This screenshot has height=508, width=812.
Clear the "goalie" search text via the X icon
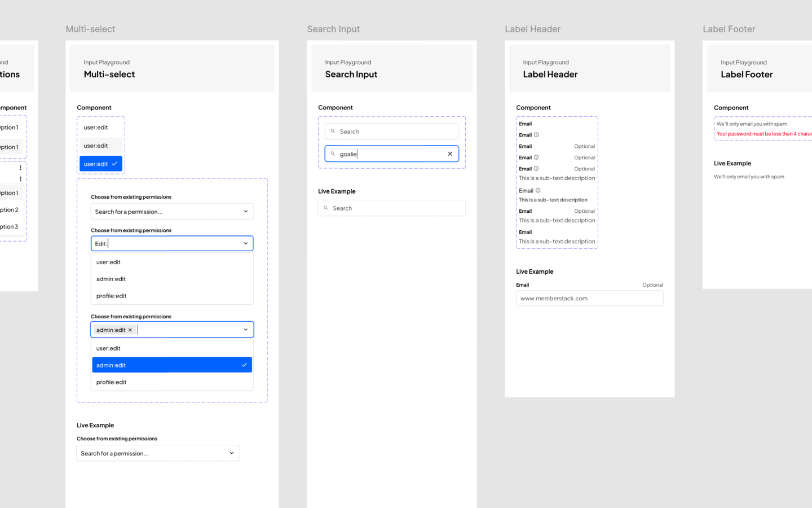450,154
